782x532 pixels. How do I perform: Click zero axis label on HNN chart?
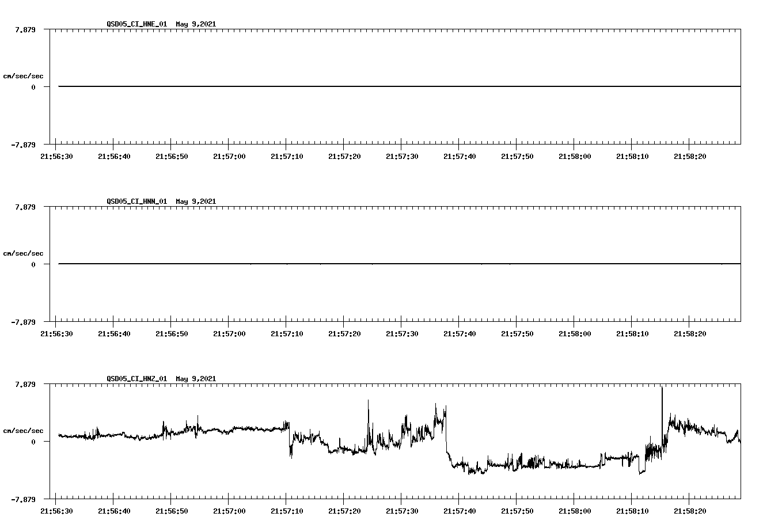pyautogui.click(x=33, y=264)
